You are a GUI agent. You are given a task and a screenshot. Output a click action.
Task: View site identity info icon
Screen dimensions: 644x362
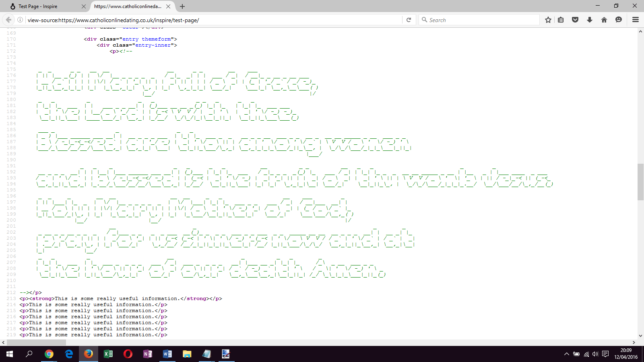20,20
